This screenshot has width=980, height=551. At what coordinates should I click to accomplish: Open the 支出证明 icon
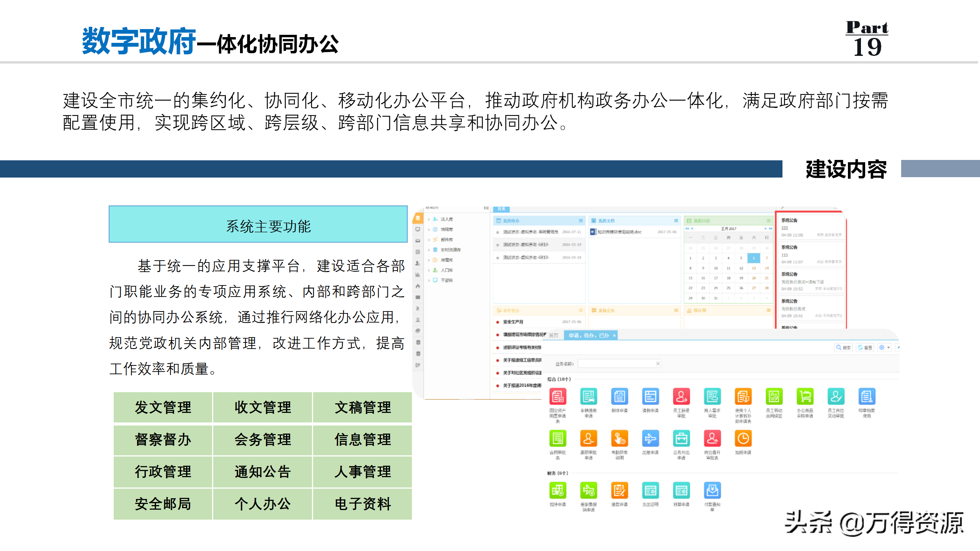pyautogui.click(x=650, y=491)
